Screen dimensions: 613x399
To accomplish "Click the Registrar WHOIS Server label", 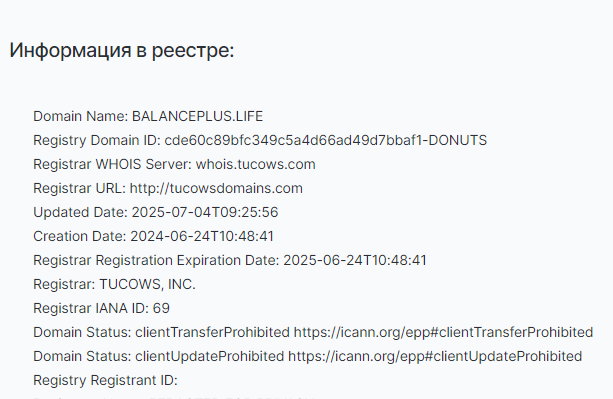I will click(113, 165).
